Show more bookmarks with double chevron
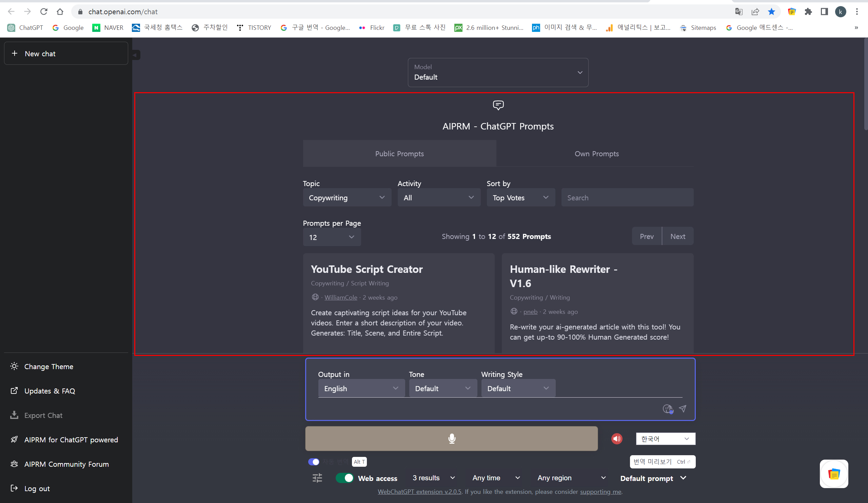This screenshot has height=503, width=868. 856,27
